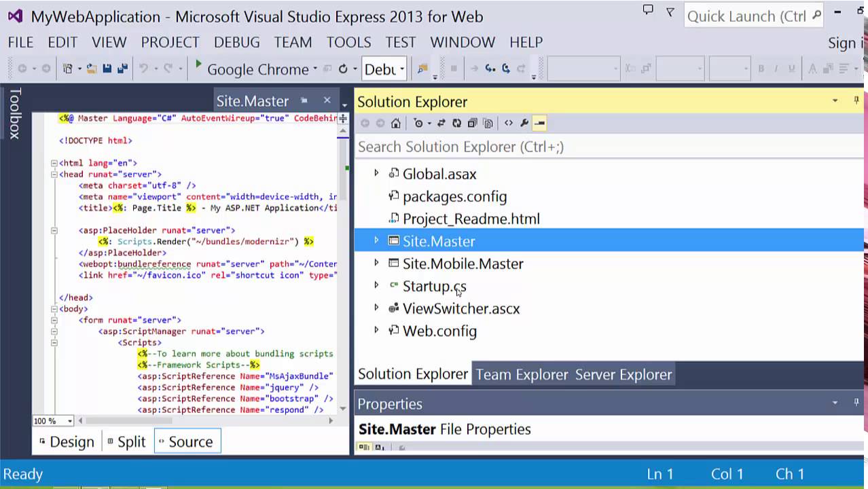Collapse the body element in editor

54,309
